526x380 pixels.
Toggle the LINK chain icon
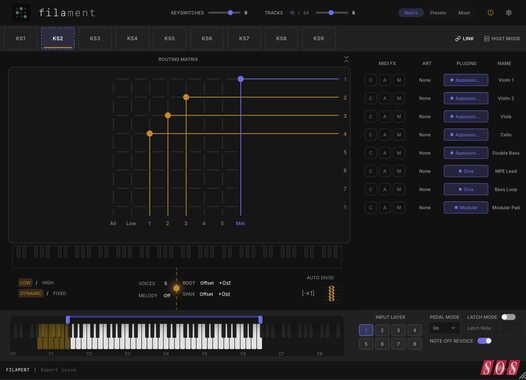464,39
